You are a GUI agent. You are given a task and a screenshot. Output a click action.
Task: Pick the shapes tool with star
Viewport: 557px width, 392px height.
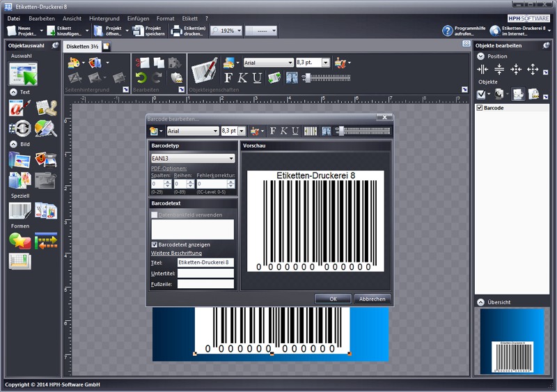[20, 241]
